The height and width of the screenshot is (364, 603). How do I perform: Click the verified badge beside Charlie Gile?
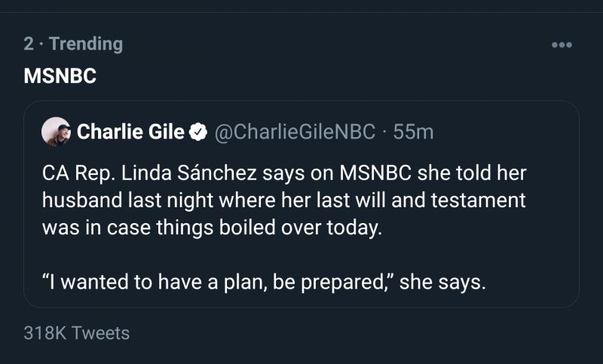(197, 133)
